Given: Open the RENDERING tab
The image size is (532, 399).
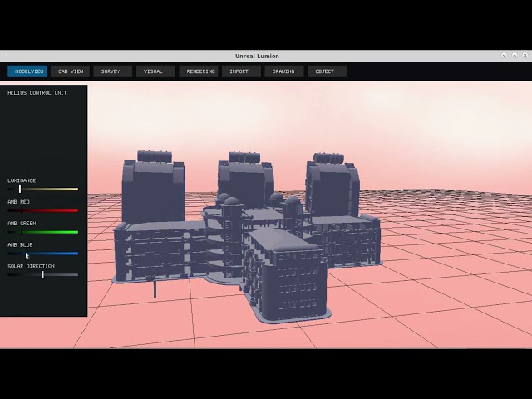Looking at the screenshot, I should click(x=199, y=71).
